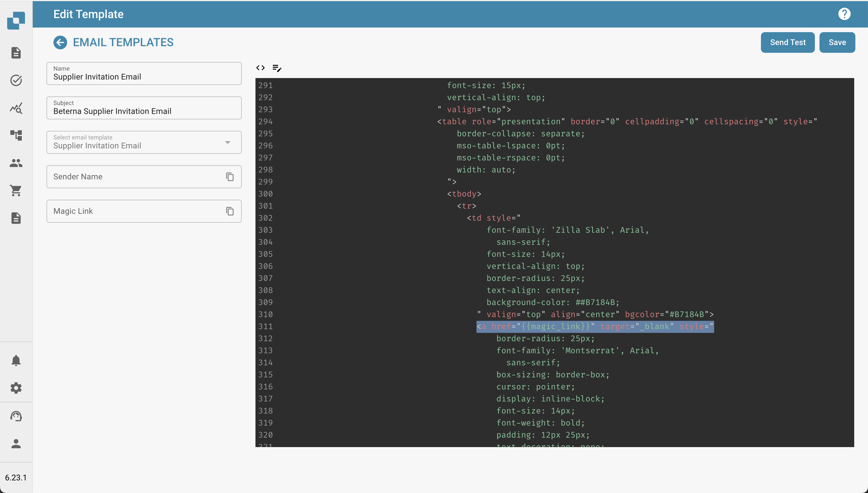Open the help question mark
Screen dimensions: 868x493
pyautogui.click(x=844, y=14)
